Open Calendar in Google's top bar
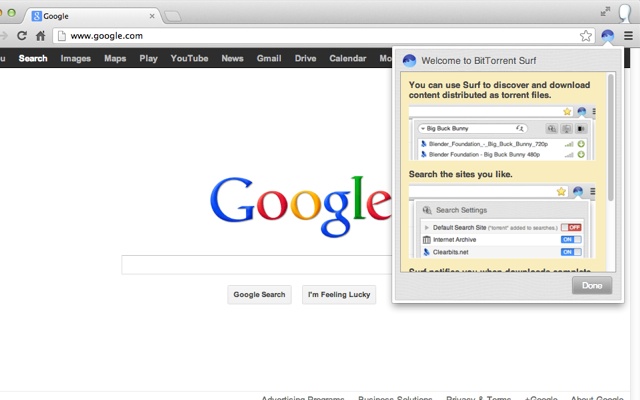 click(348, 58)
